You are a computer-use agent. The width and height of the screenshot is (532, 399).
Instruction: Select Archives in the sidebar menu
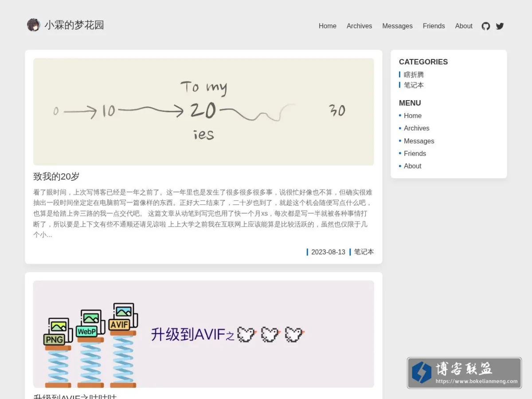(x=417, y=128)
